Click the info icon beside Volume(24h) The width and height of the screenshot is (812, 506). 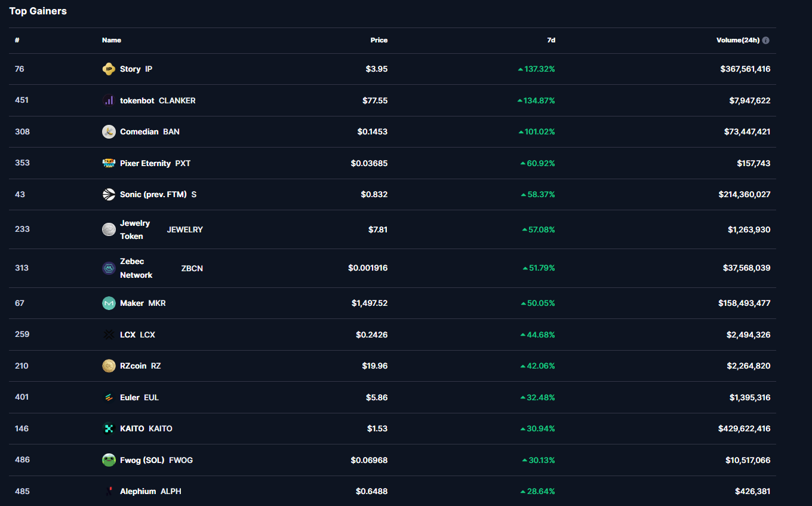pyautogui.click(x=766, y=41)
